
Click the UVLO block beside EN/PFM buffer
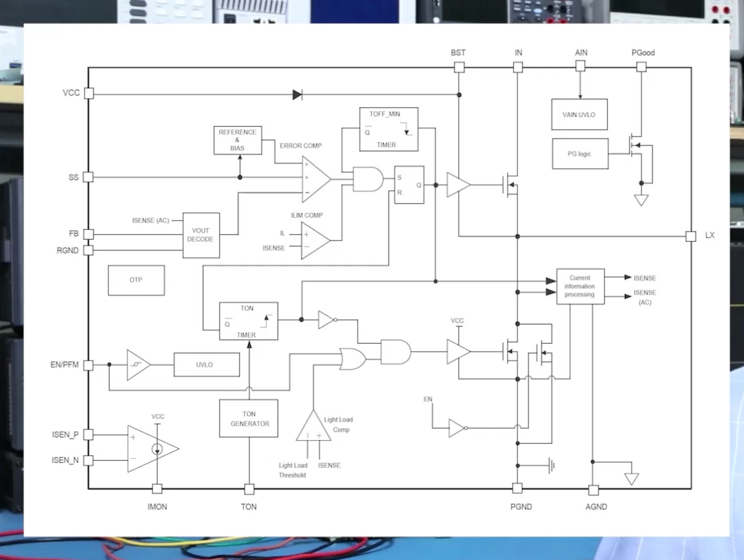point(207,365)
